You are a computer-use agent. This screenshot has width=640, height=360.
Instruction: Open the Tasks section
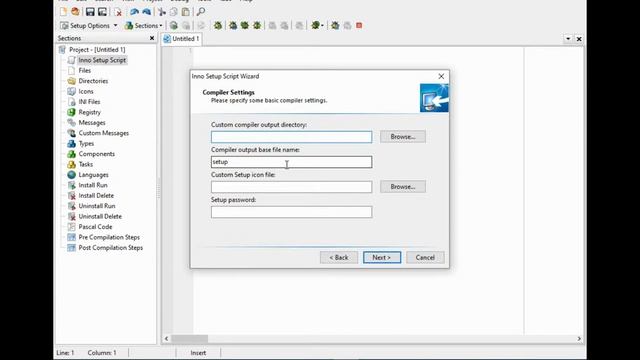[86, 164]
